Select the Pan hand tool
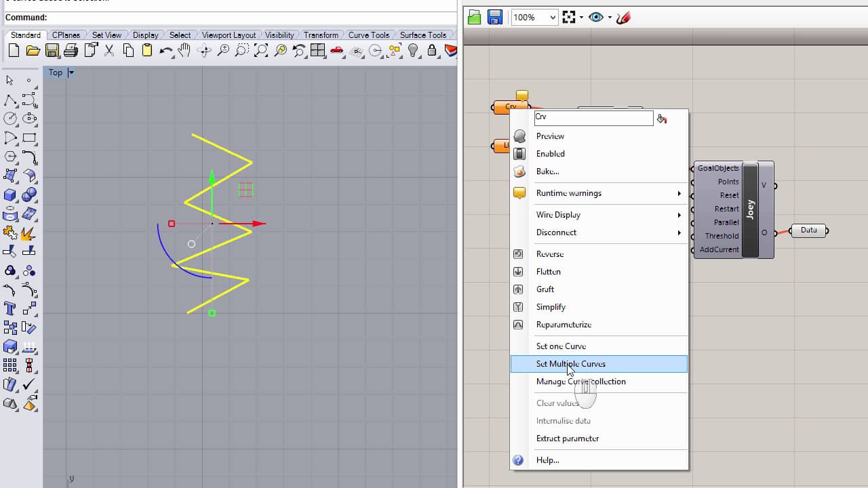868x488 pixels. (x=184, y=51)
